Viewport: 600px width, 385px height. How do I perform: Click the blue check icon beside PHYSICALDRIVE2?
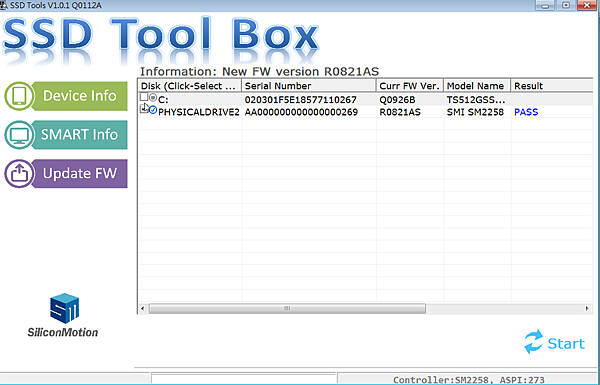tap(153, 110)
